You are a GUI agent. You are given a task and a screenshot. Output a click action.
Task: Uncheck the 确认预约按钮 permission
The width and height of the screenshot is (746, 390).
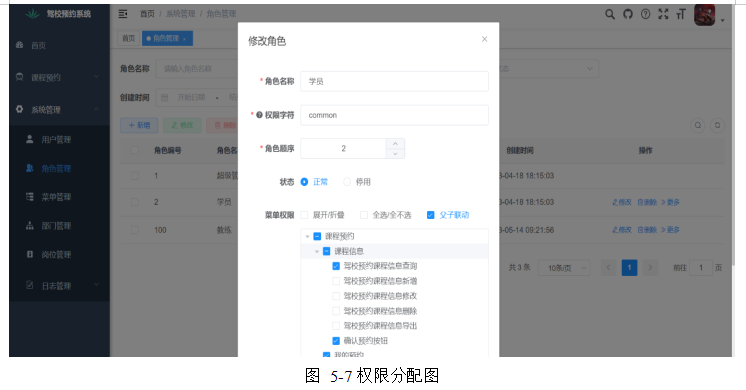tap(336, 341)
